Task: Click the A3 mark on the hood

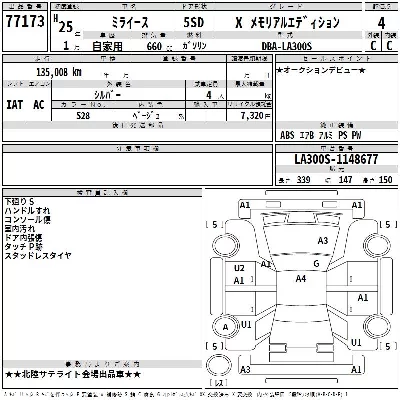Action: (323, 240)
